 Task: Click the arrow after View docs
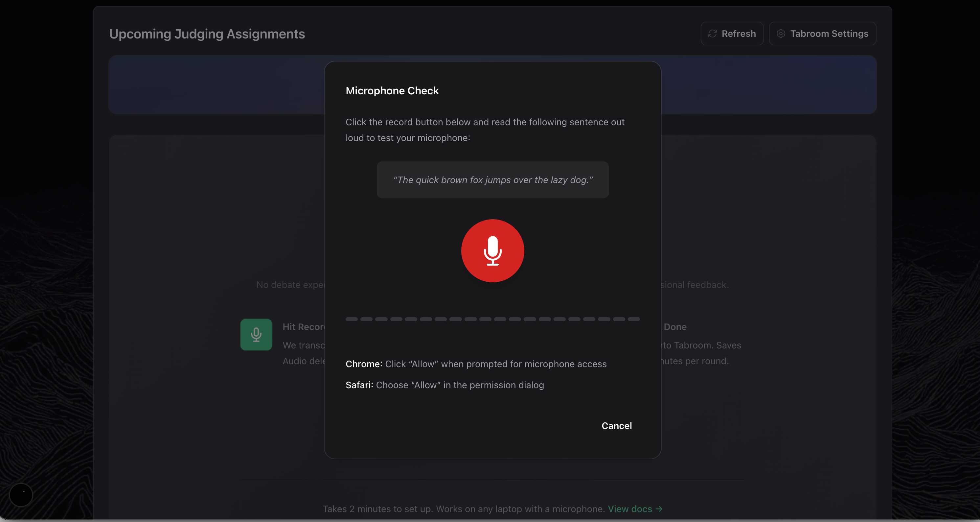click(659, 509)
